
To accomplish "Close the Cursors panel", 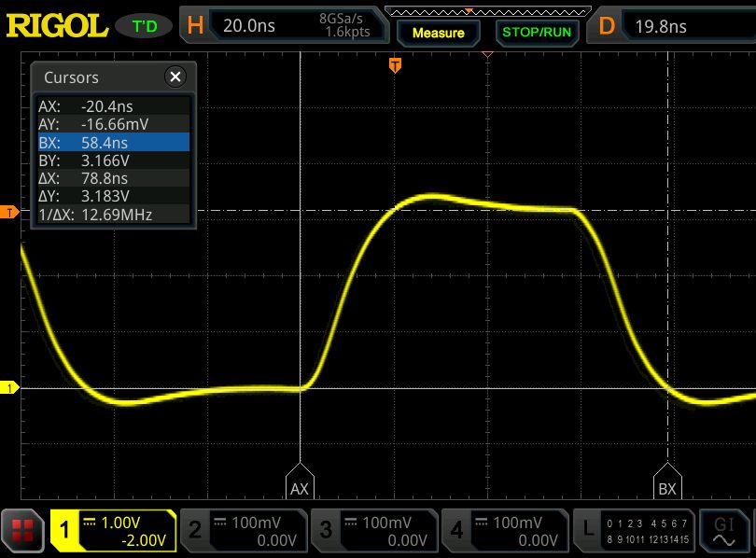I will coord(175,77).
